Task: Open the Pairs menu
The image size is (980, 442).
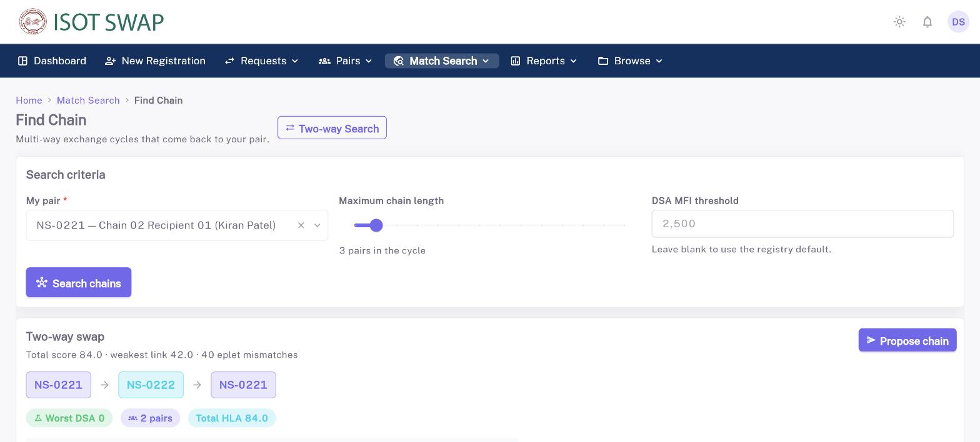Action: coord(346,61)
